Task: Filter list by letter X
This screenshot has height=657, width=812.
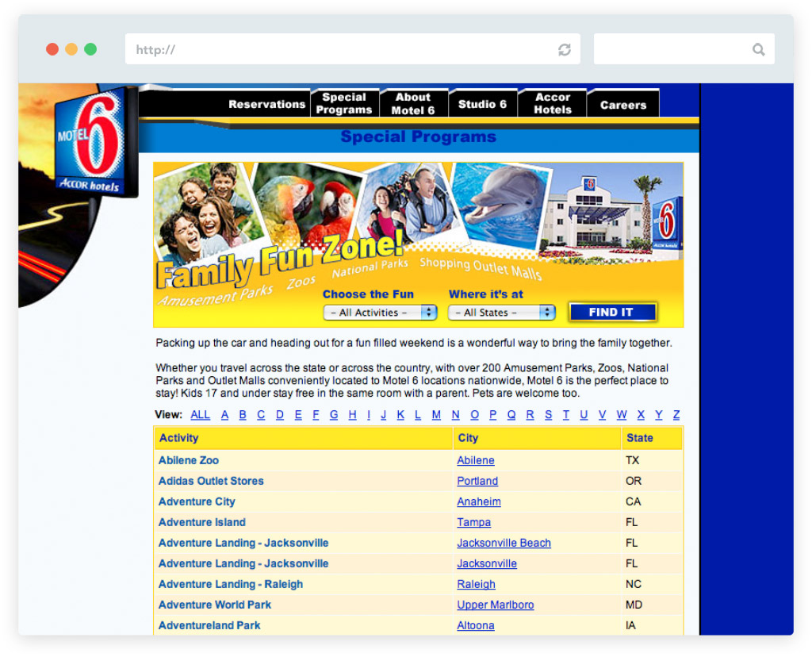Action: coord(641,414)
